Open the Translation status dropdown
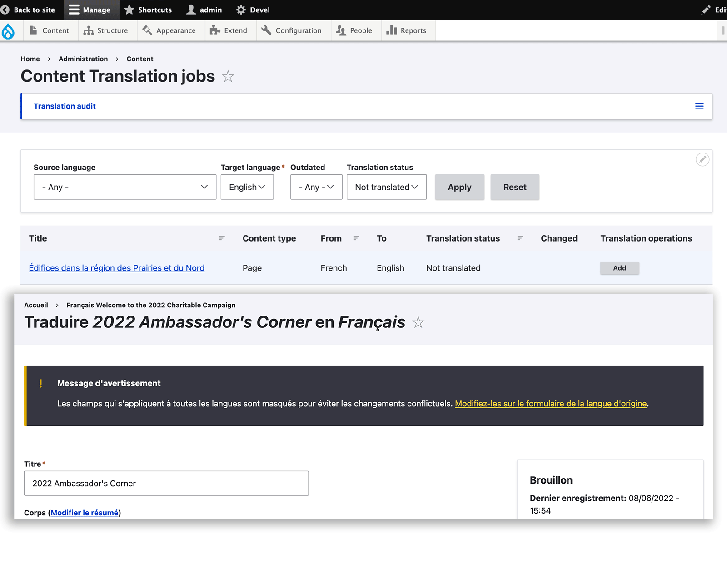The width and height of the screenshot is (727, 588). tap(387, 187)
